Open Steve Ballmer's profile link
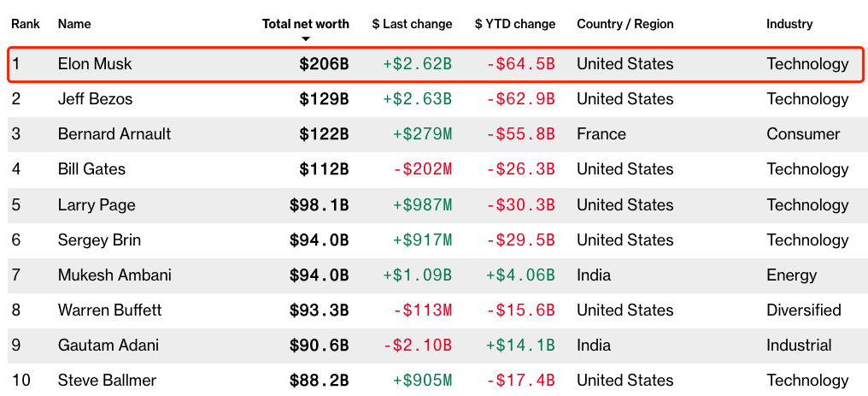 (x=107, y=381)
